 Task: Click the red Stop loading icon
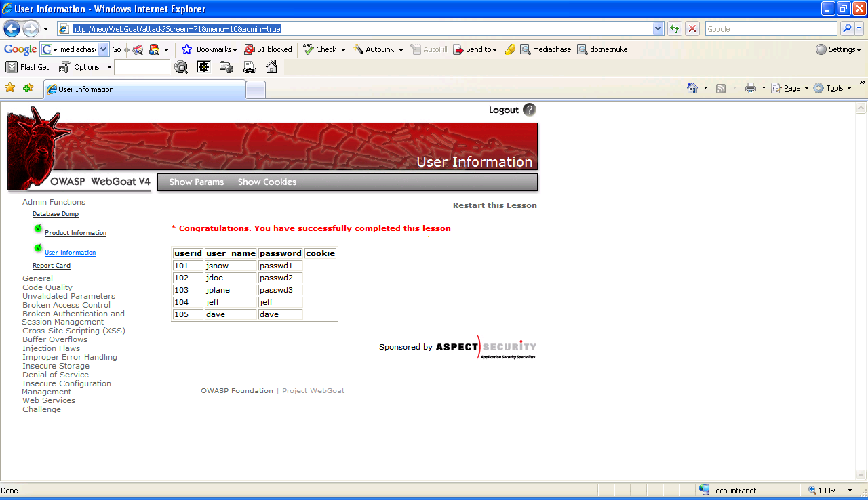692,28
